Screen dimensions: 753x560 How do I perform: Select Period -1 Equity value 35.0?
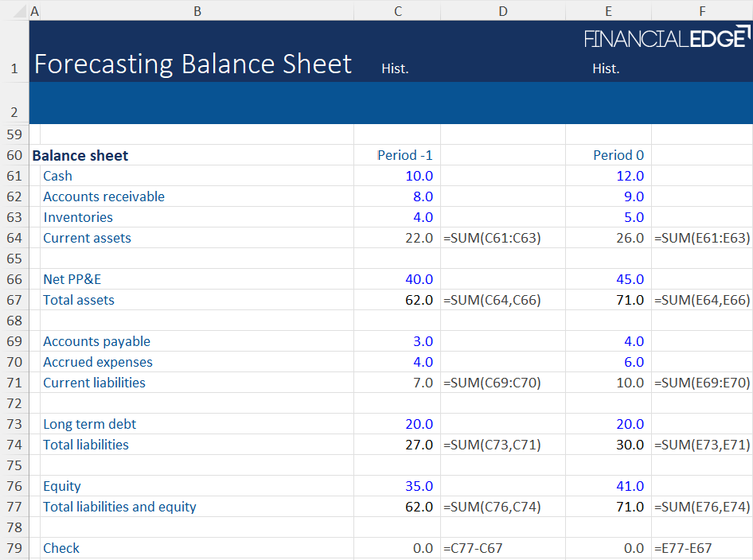tap(419, 486)
